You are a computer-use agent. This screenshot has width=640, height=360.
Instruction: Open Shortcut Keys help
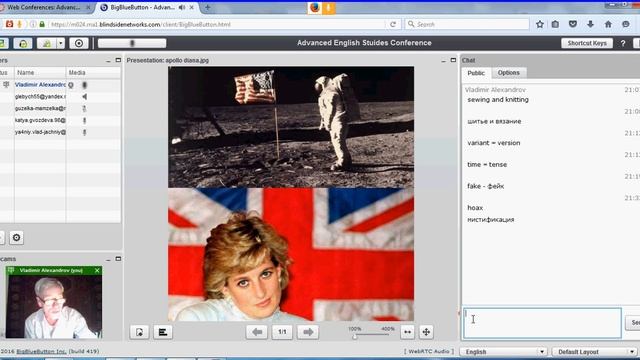(587, 43)
